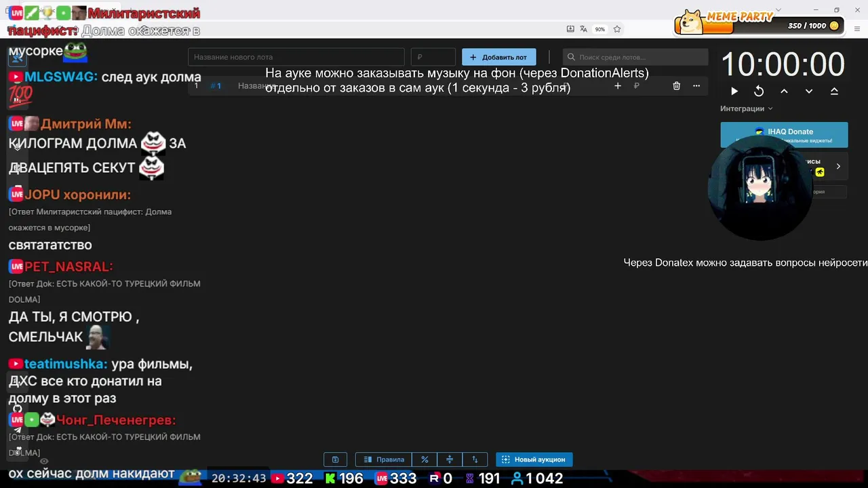
Task: Click the 10:00:00 timer display
Action: (x=783, y=64)
